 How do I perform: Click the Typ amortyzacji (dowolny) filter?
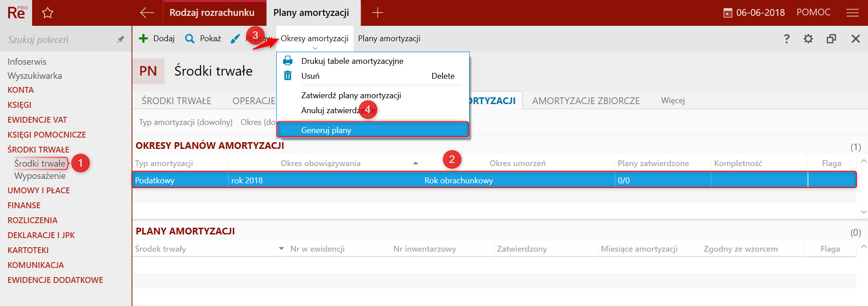click(185, 122)
